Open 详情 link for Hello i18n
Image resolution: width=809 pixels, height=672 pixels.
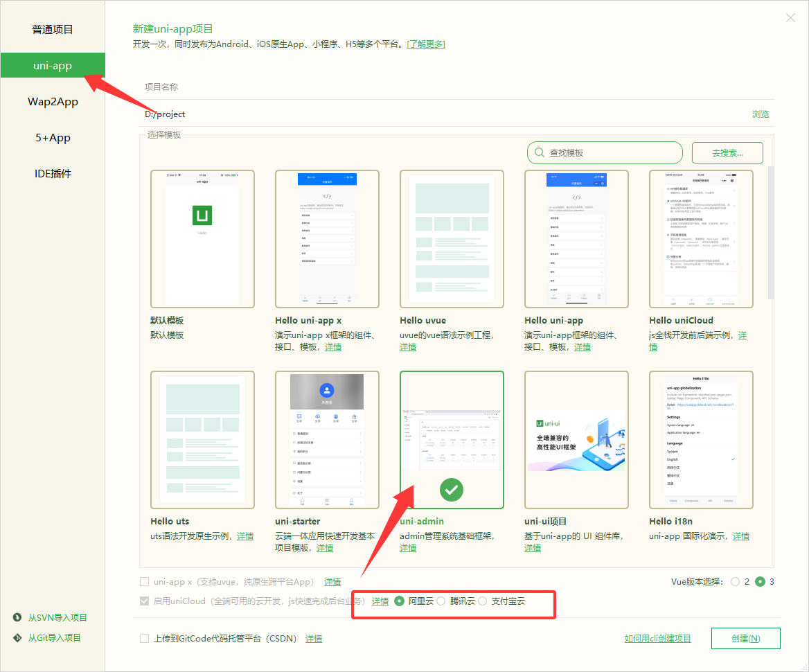(x=741, y=536)
